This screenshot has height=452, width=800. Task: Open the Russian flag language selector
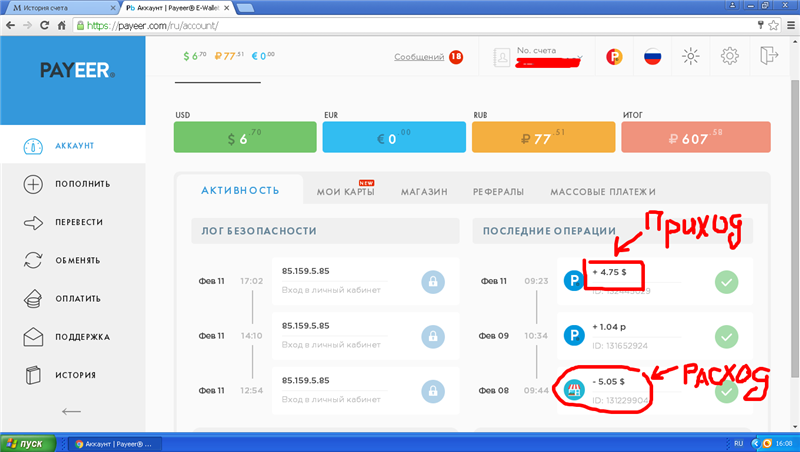coord(653,57)
